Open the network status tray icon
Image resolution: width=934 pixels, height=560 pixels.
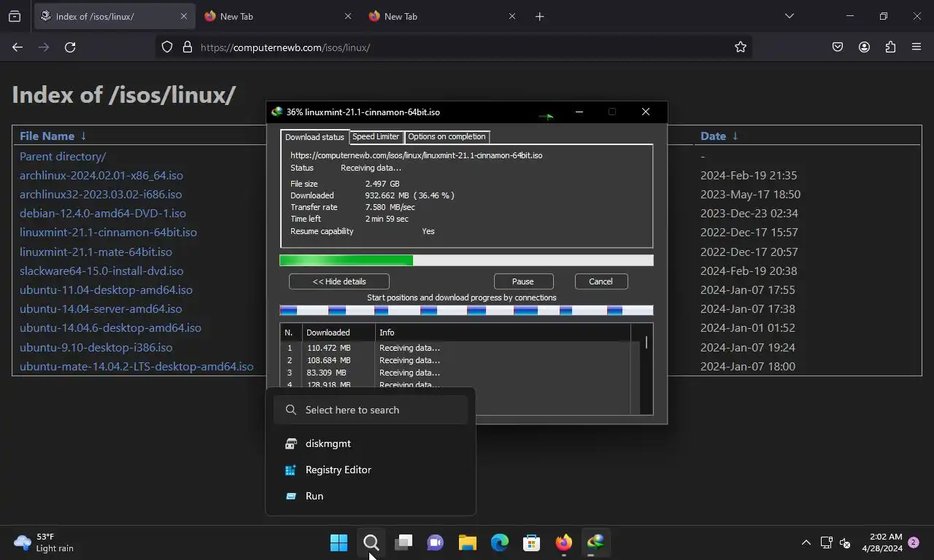point(826,542)
